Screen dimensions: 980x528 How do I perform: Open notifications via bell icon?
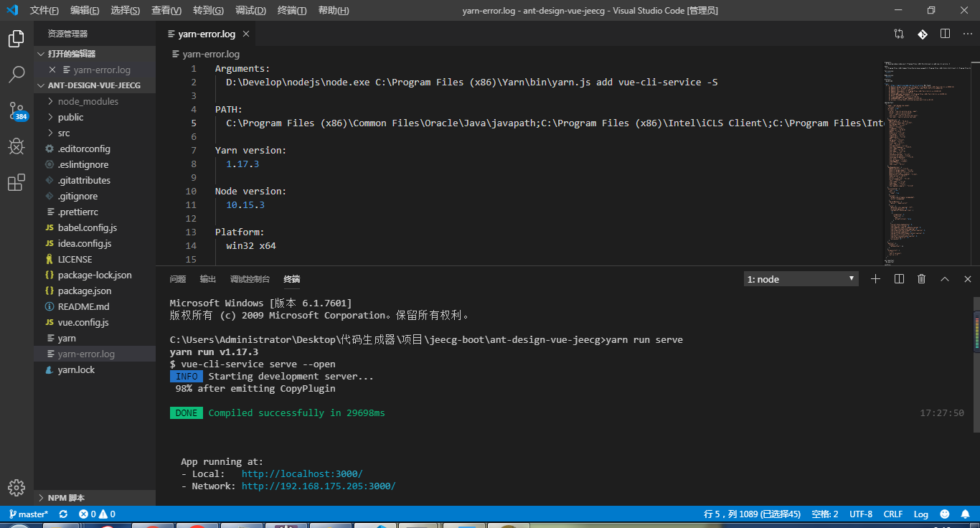pyautogui.click(x=966, y=514)
